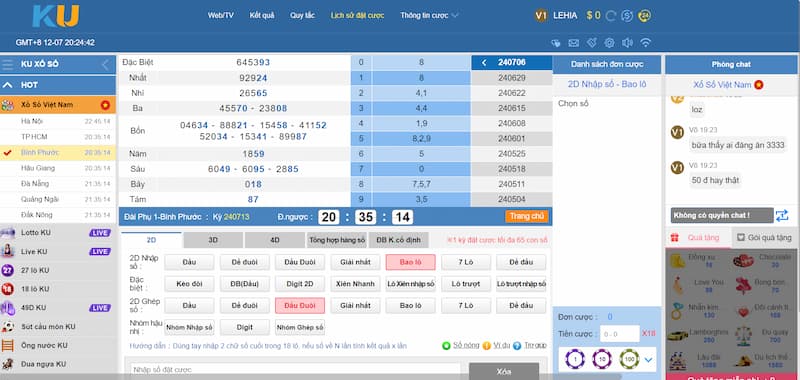Screen dimensions: 800x380
Task: Click the Trang chủ button
Action: (527, 216)
